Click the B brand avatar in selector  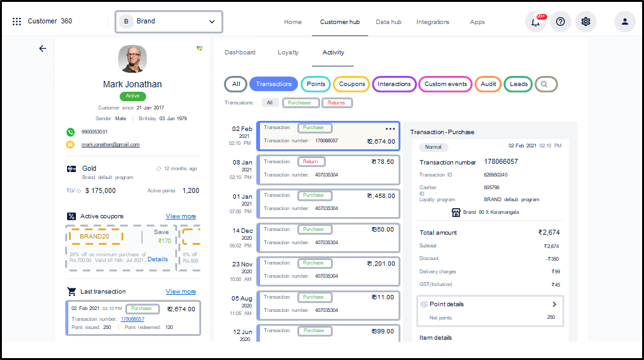[x=126, y=22]
